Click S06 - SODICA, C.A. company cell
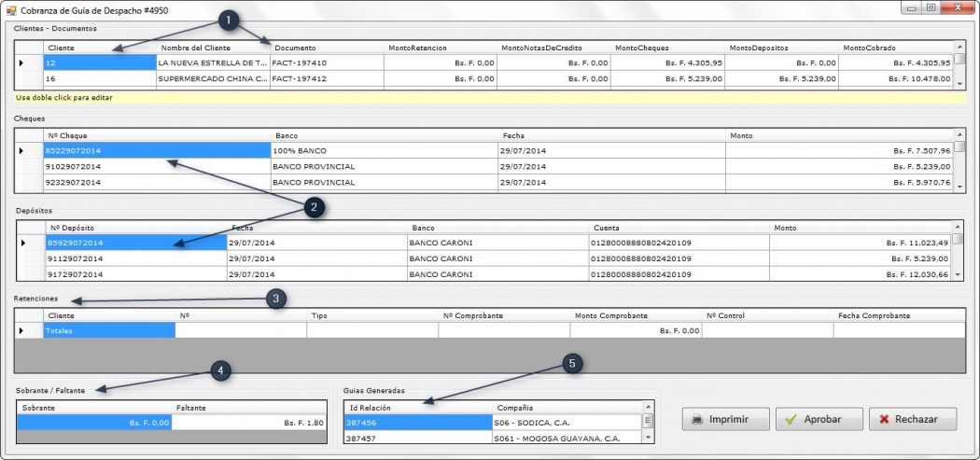This screenshot has height=460, width=980. point(567,423)
